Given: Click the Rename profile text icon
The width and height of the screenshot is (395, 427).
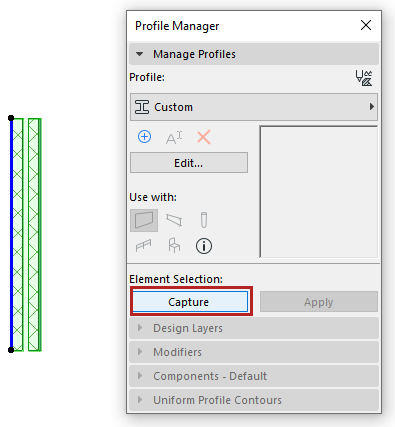Looking at the screenshot, I should click(x=174, y=137).
